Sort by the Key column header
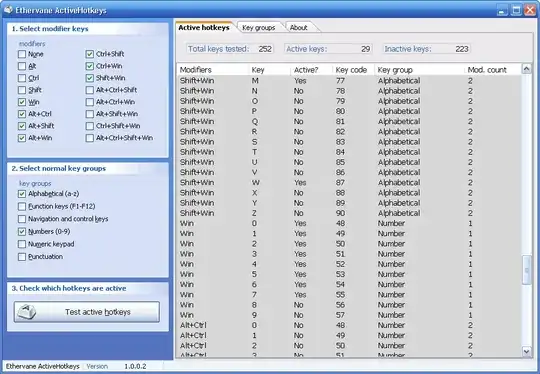The height and width of the screenshot is (374, 540). tap(269, 70)
